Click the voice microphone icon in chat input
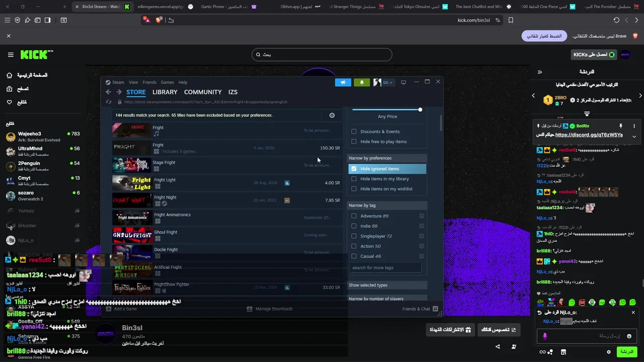The image size is (644, 362). 545,336
